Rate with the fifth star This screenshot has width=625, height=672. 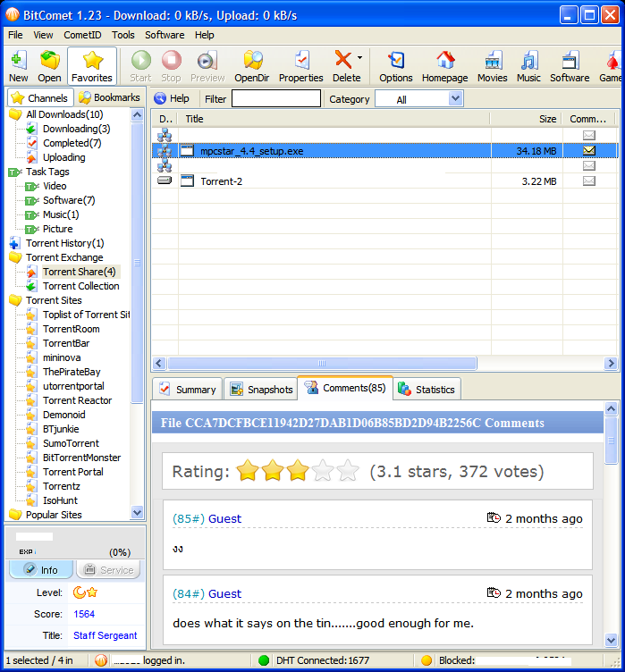348,471
